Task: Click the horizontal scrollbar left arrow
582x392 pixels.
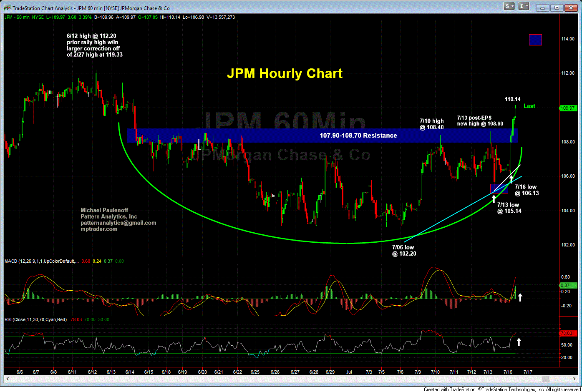Action: tap(7, 379)
